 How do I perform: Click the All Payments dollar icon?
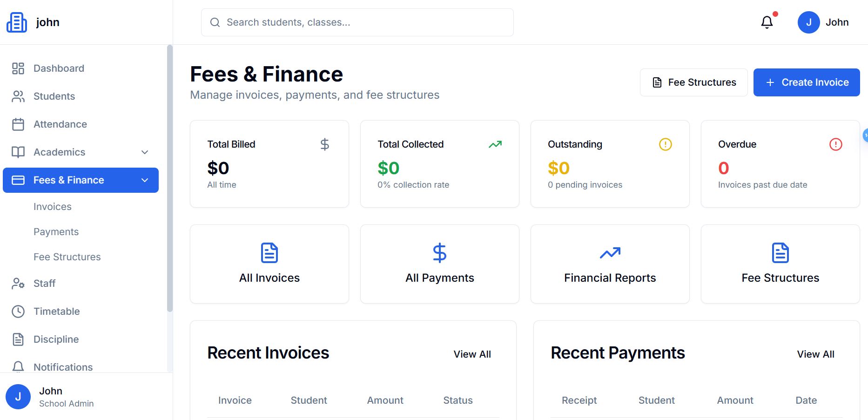pyautogui.click(x=439, y=253)
